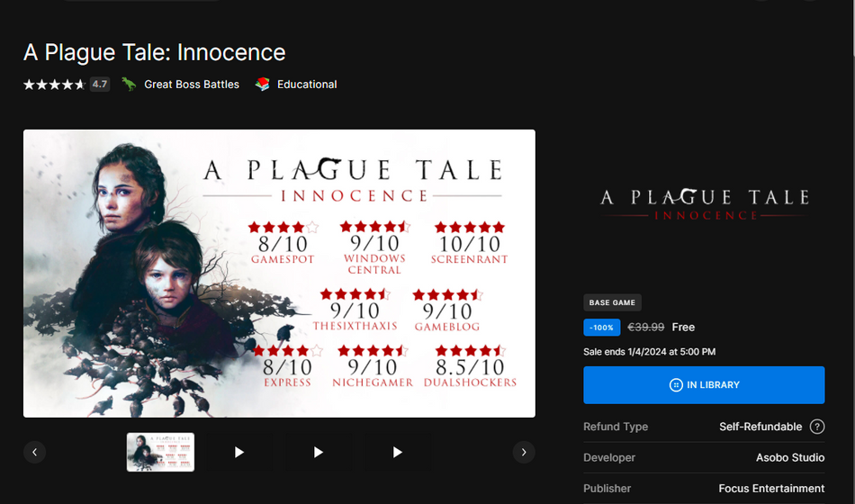Viewport: 855px width, 504px height.
Task: Click the Educational tag label
Action: (x=307, y=85)
